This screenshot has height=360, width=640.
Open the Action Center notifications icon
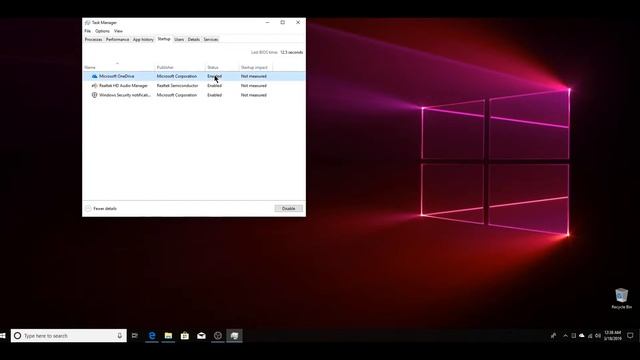coord(630,336)
